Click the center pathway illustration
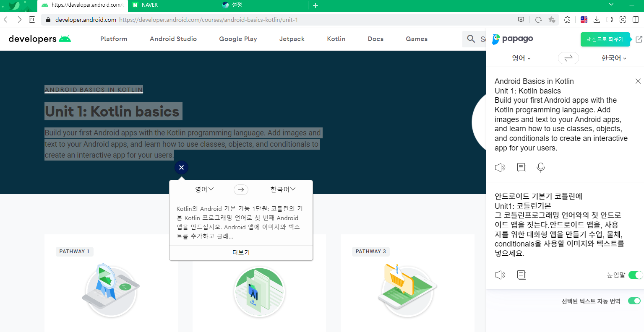This screenshot has height=332, width=644. click(x=259, y=292)
